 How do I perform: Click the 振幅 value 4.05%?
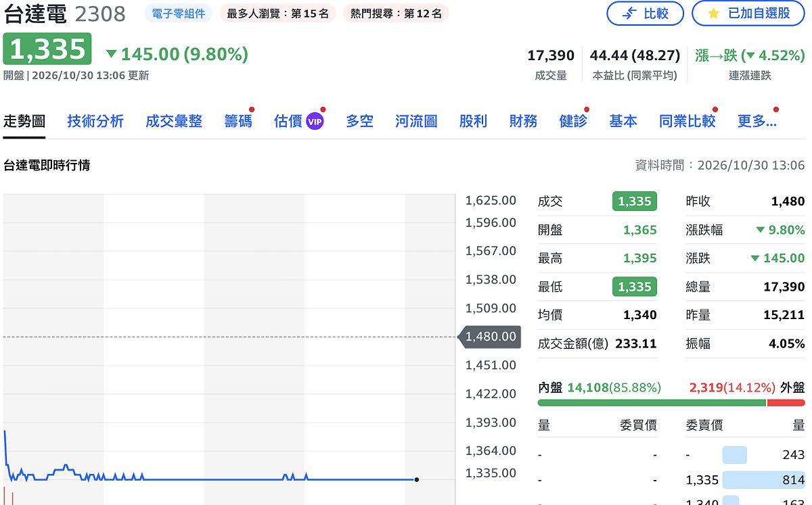(x=787, y=343)
